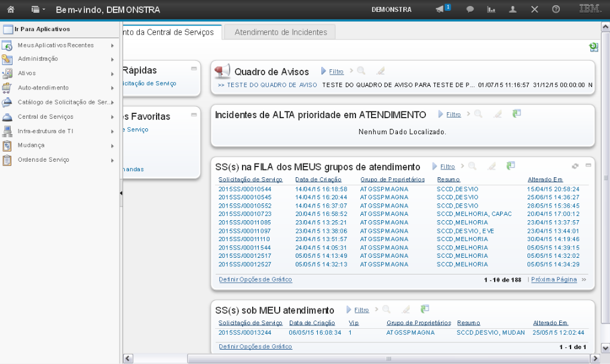Expand the Administração submenu
The height and width of the screenshot is (364, 610).
59,58
